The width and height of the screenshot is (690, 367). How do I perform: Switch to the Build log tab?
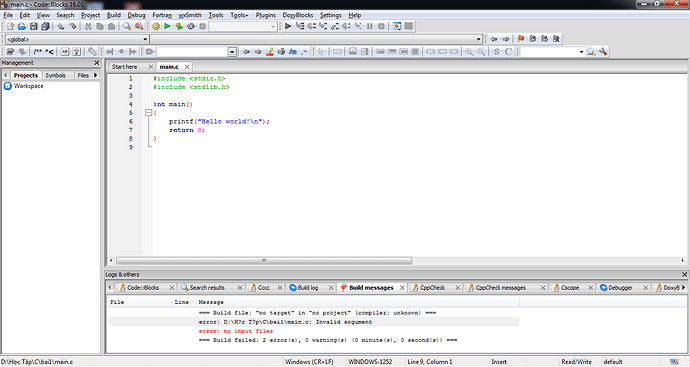coord(308,287)
